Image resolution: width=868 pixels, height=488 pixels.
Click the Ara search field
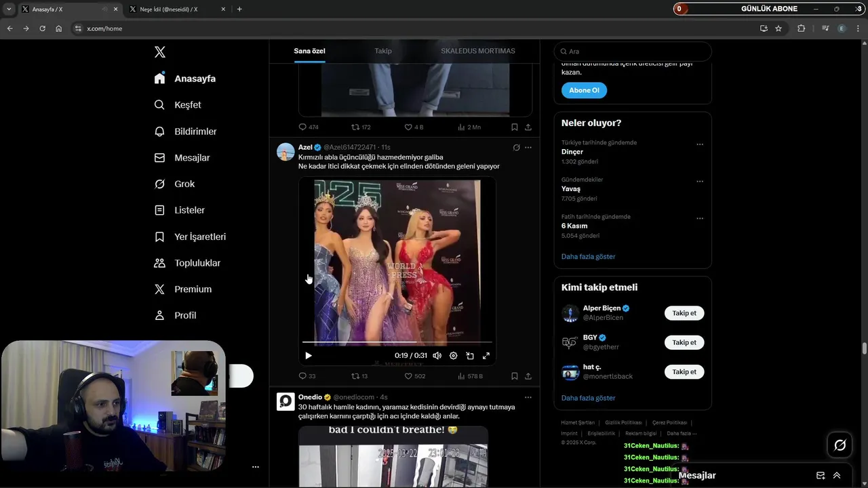click(633, 52)
